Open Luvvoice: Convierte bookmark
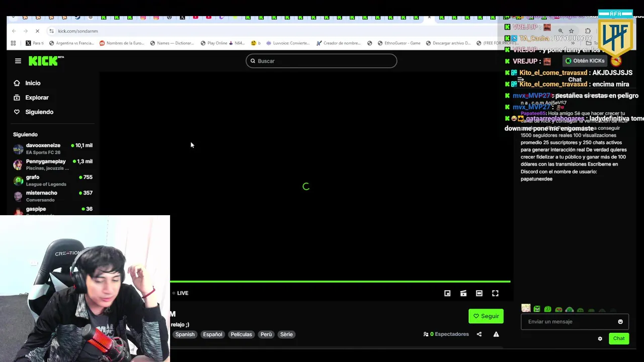Viewport: 644px width, 362px height. [288, 43]
